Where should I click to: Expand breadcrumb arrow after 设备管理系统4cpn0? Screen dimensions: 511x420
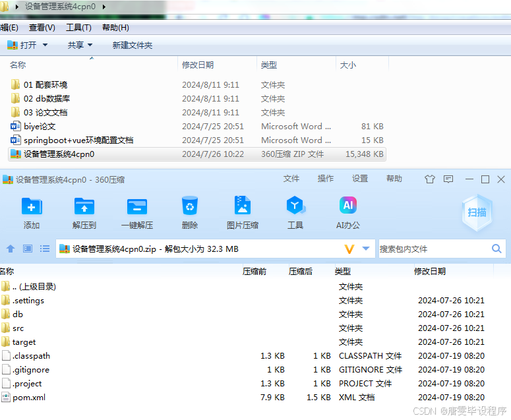[x=104, y=7]
